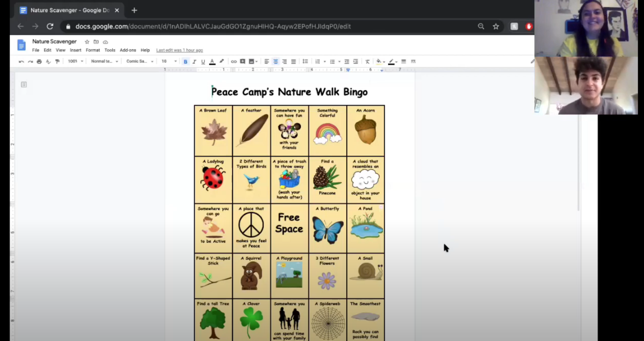Set justified text alignment
644x341 pixels.
(x=293, y=62)
